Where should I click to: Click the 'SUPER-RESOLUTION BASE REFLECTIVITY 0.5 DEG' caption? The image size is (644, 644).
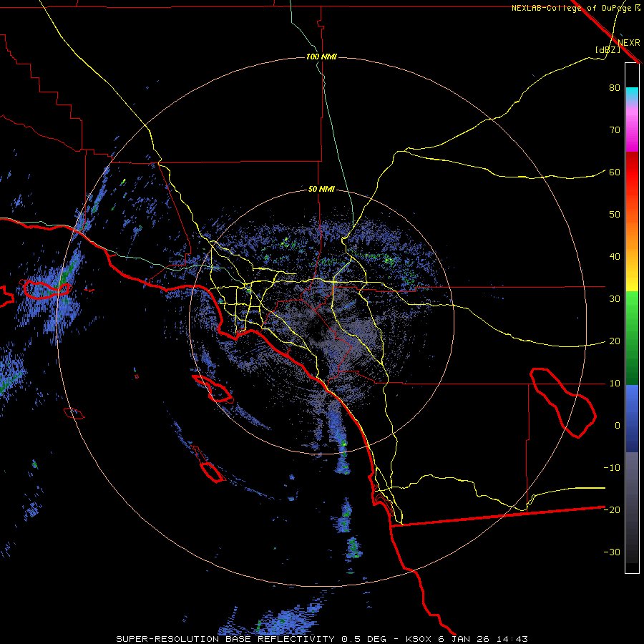click(251, 639)
